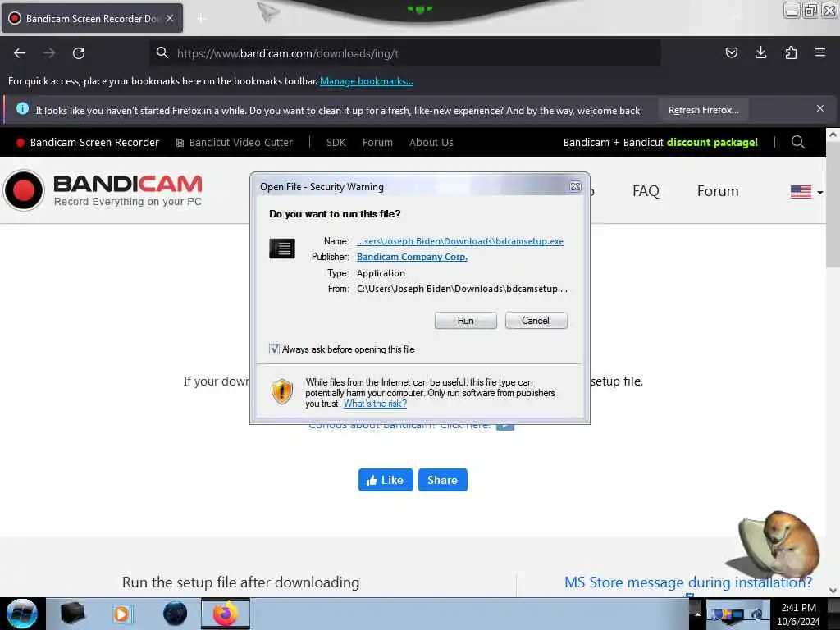
Task: Click the bdcamsetup.exe file name link
Action: (460, 241)
